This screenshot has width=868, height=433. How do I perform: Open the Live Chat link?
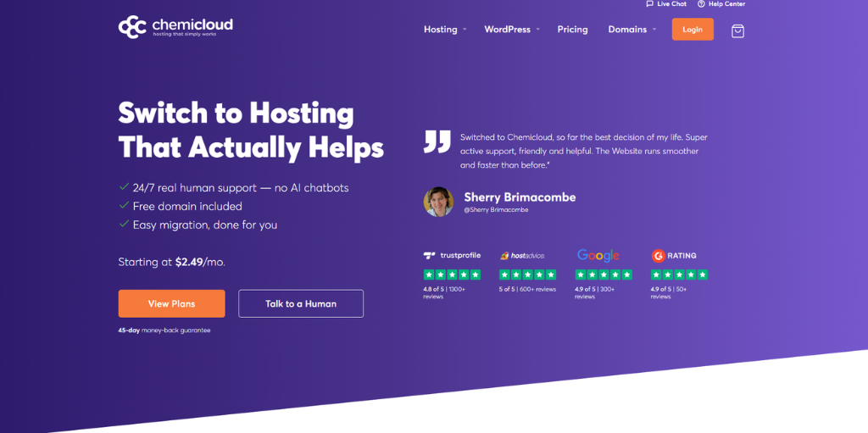point(666,4)
